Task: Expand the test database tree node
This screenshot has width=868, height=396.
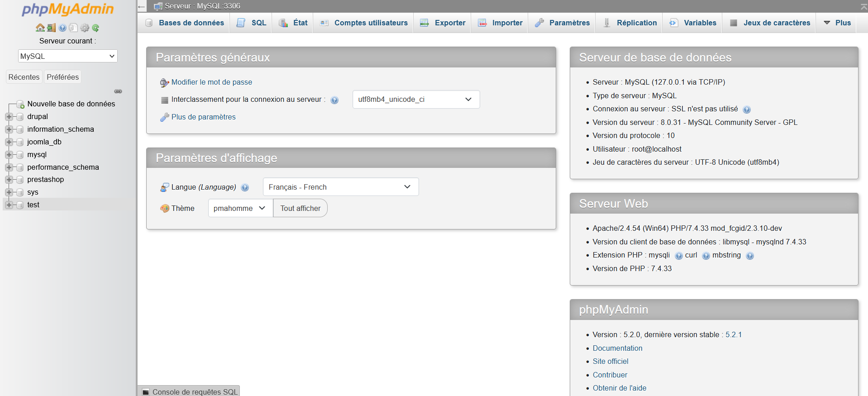Action: coord(9,205)
